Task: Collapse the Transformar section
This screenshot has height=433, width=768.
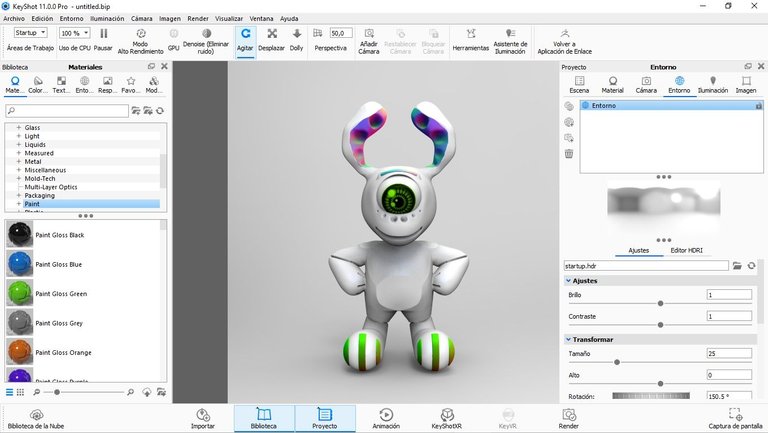Action: [x=568, y=339]
